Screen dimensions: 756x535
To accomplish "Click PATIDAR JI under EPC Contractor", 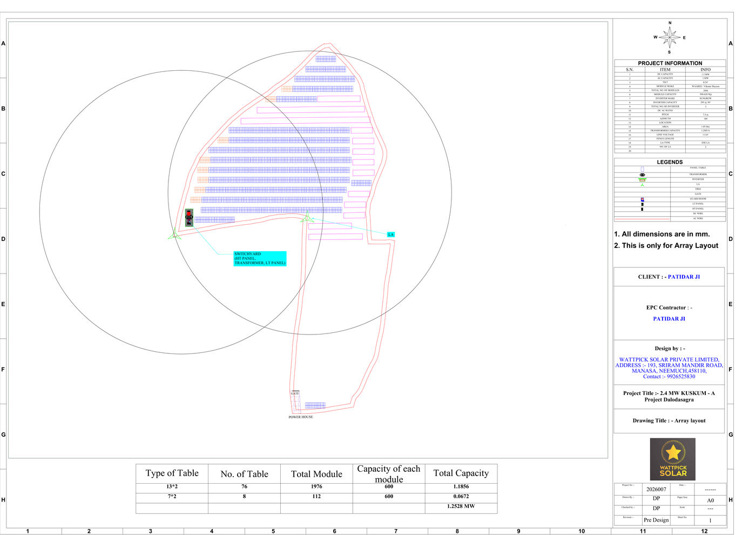I will [669, 319].
